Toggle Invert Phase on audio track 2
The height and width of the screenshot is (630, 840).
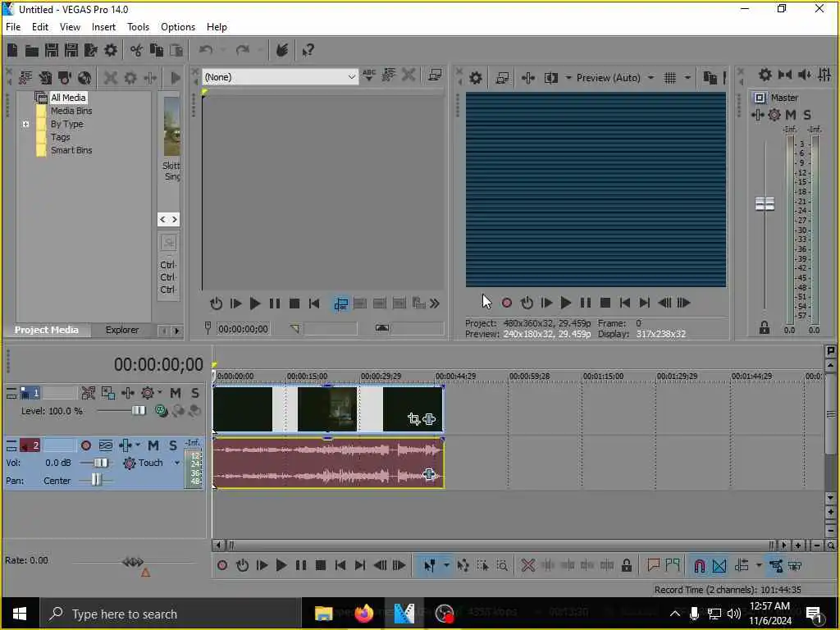(106, 445)
